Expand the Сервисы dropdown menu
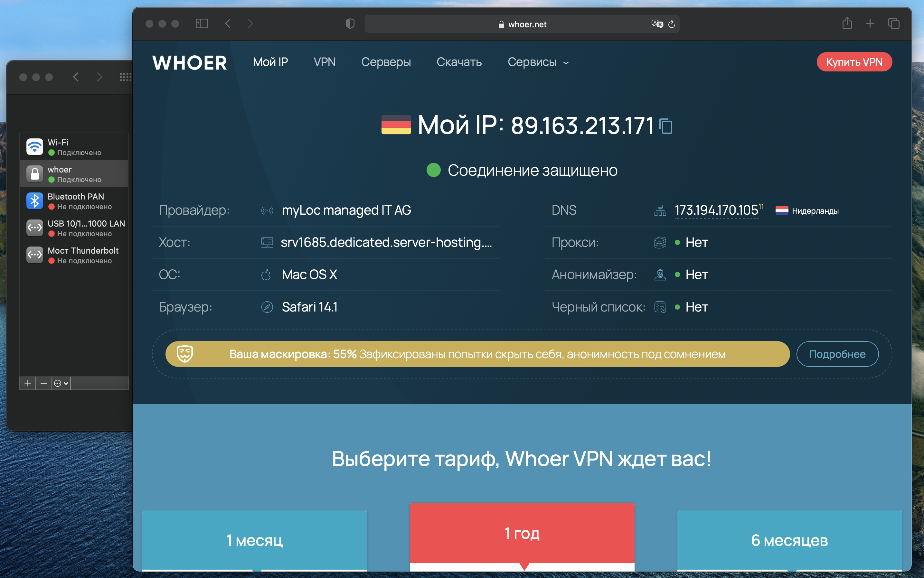This screenshot has width=924, height=578. click(538, 62)
